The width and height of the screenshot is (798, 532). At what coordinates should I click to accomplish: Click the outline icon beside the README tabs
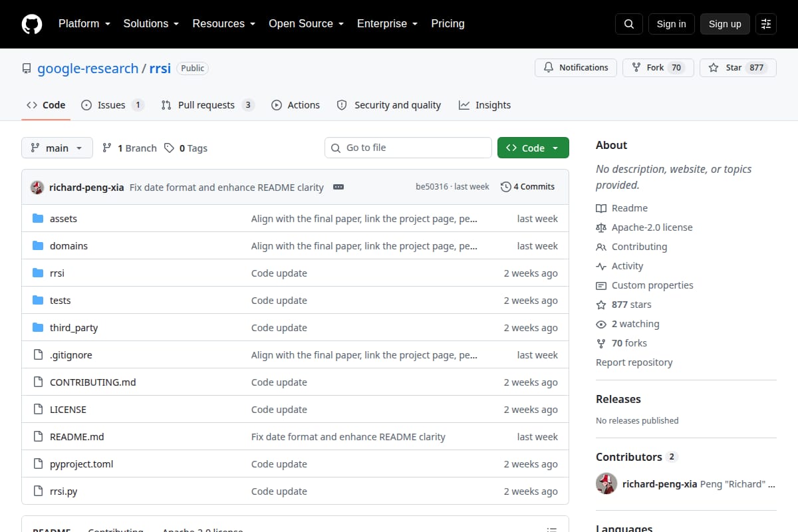[x=552, y=531]
